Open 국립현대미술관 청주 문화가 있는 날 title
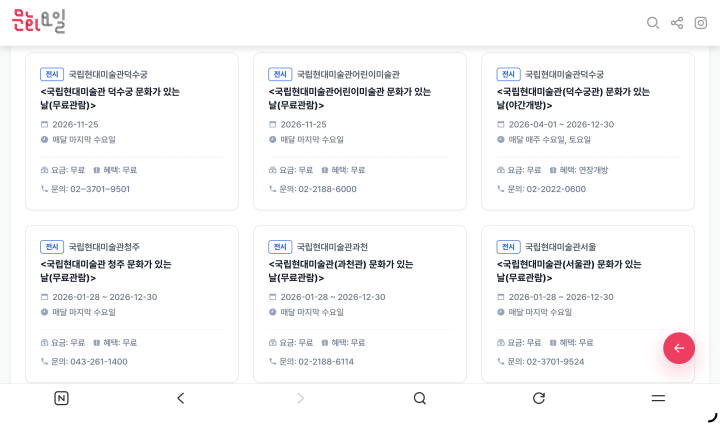This screenshot has width=720, height=425. click(106, 271)
